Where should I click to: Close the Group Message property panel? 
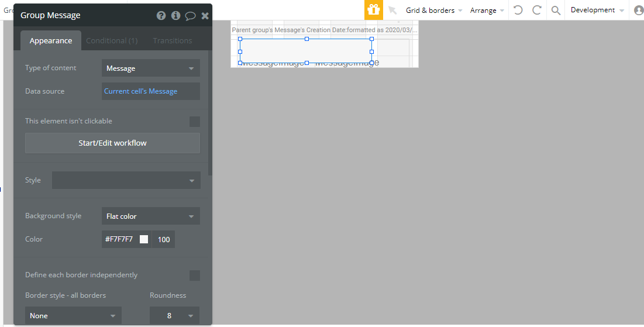coord(205,16)
